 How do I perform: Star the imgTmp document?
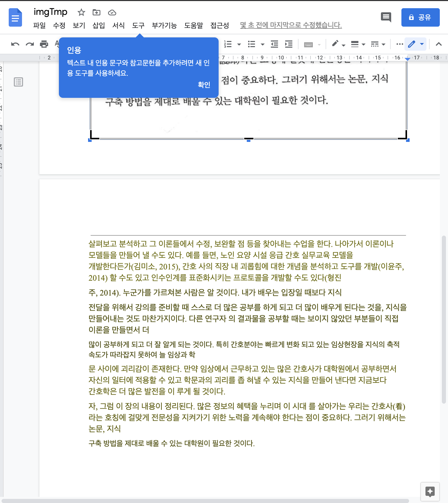pyautogui.click(x=81, y=12)
